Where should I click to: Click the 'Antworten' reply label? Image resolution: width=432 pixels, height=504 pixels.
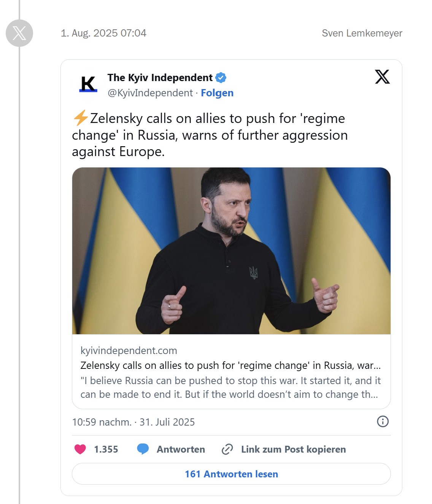(181, 449)
